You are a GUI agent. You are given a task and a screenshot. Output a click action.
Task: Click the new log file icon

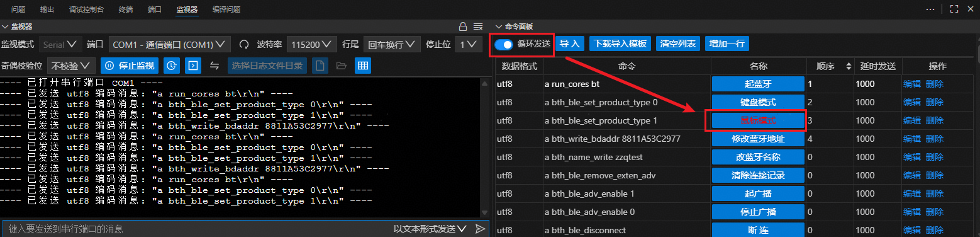pyautogui.click(x=320, y=66)
